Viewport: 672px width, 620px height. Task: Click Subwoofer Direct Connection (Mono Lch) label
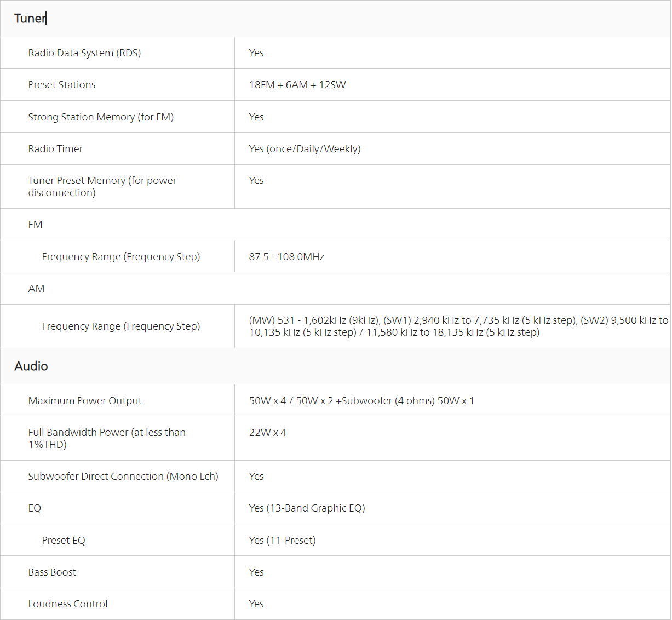pos(123,477)
